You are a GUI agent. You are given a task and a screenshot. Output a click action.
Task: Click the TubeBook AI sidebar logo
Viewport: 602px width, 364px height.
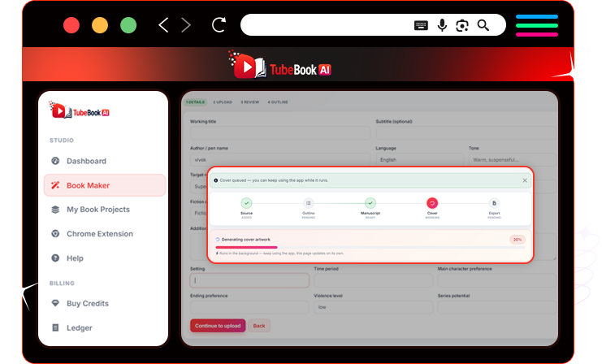pyautogui.click(x=79, y=110)
